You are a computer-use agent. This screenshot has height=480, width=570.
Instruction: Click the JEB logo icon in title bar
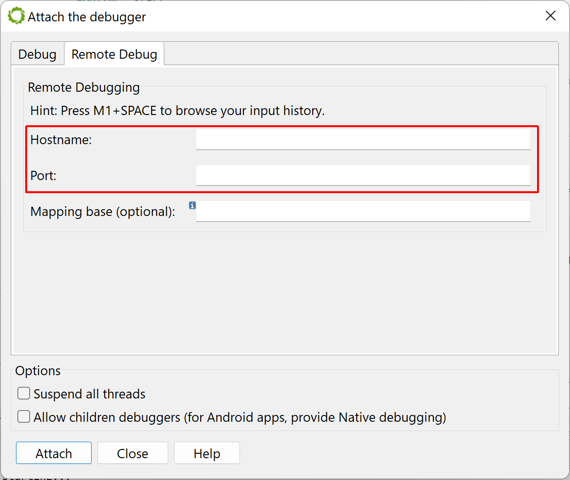[16, 16]
